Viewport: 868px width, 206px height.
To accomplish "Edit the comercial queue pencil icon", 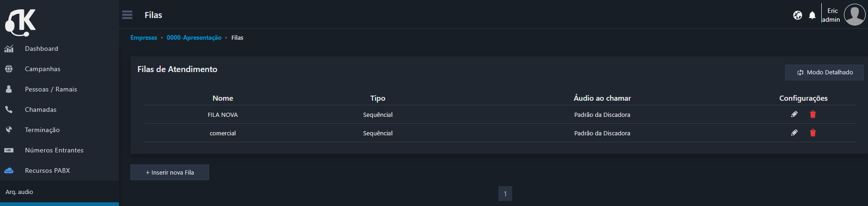I will click(794, 133).
